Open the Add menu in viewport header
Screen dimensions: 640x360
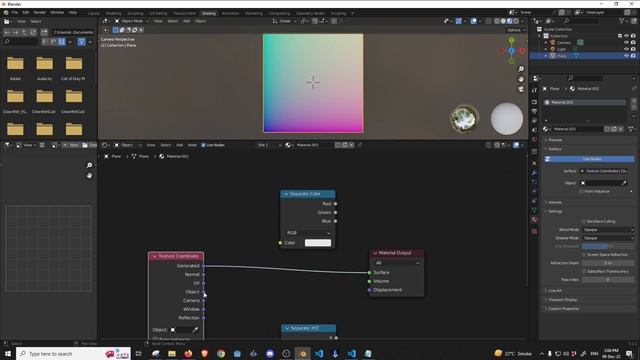187,21
